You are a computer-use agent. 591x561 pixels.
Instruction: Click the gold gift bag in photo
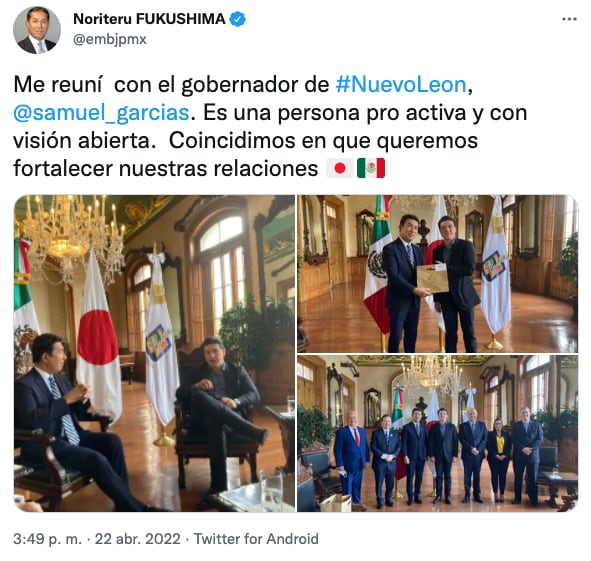point(433,279)
